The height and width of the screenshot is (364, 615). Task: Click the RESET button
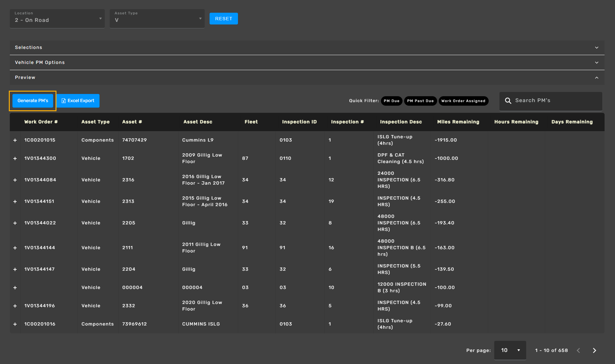[x=224, y=19]
